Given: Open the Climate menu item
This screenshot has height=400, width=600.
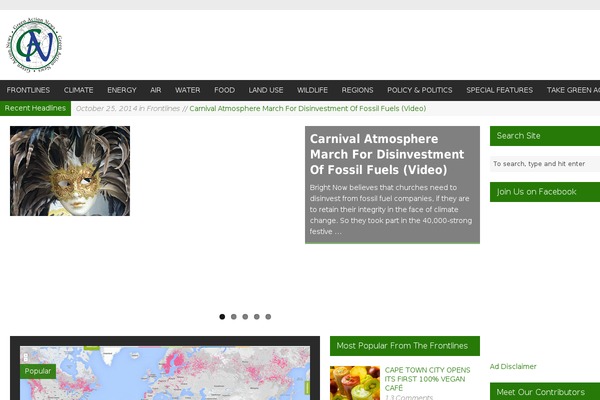Looking at the screenshot, I should click(x=78, y=90).
